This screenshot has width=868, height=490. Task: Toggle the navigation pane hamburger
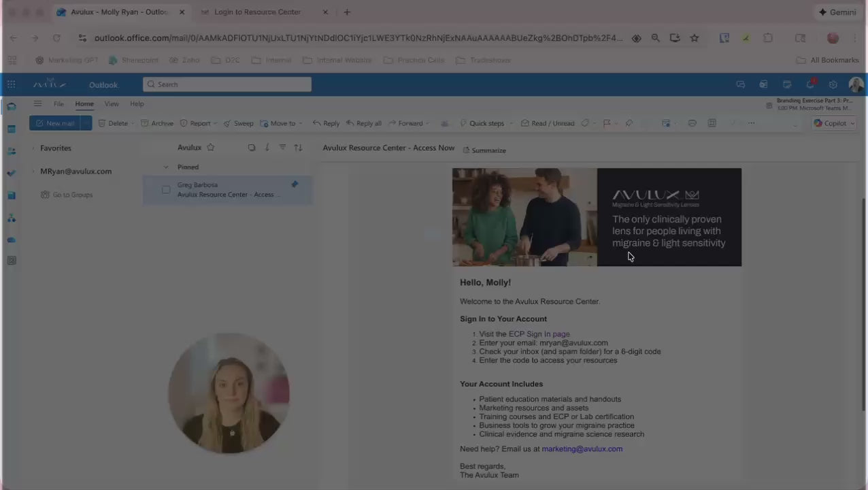coord(37,104)
